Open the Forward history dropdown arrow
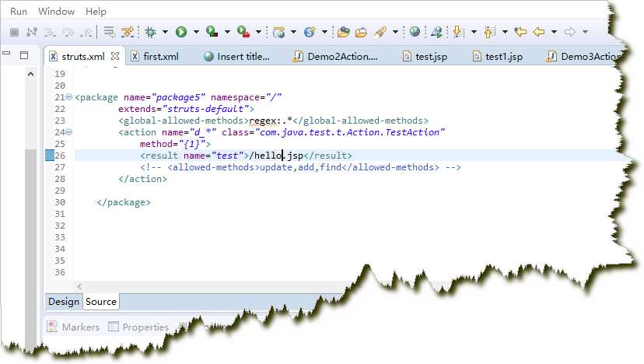Viewport: 644px width, 364px height. point(585,32)
